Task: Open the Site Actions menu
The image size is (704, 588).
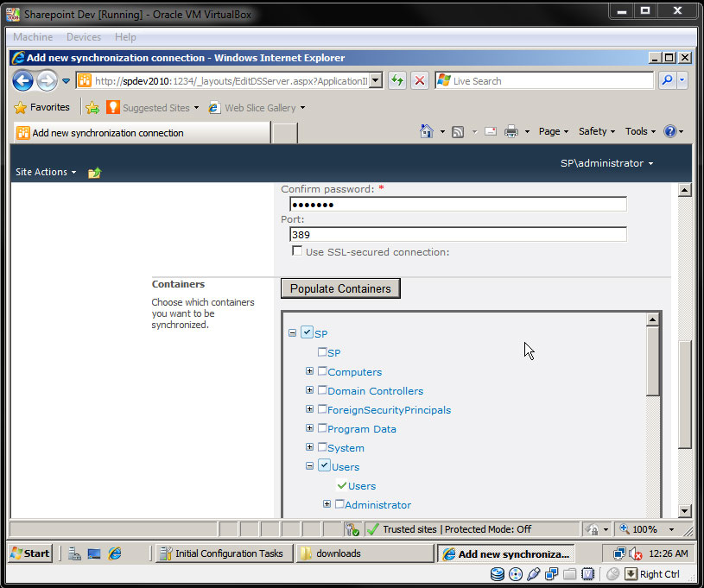Action: (x=46, y=172)
